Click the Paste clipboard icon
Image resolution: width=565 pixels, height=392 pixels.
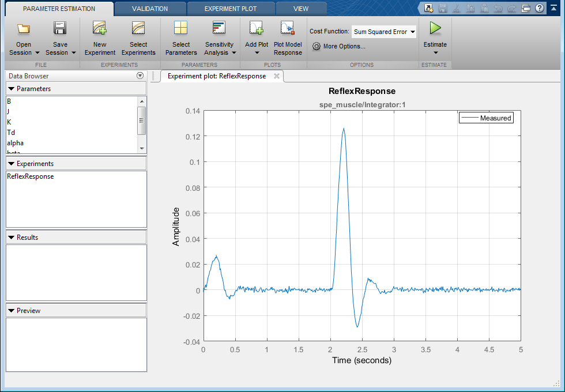pyautogui.click(x=484, y=8)
